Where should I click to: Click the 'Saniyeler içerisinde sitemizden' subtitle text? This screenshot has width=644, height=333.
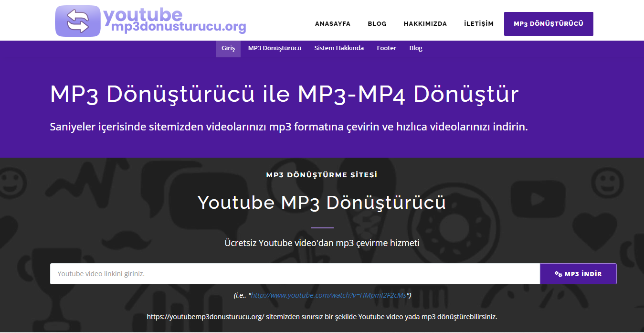(x=289, y=127)
